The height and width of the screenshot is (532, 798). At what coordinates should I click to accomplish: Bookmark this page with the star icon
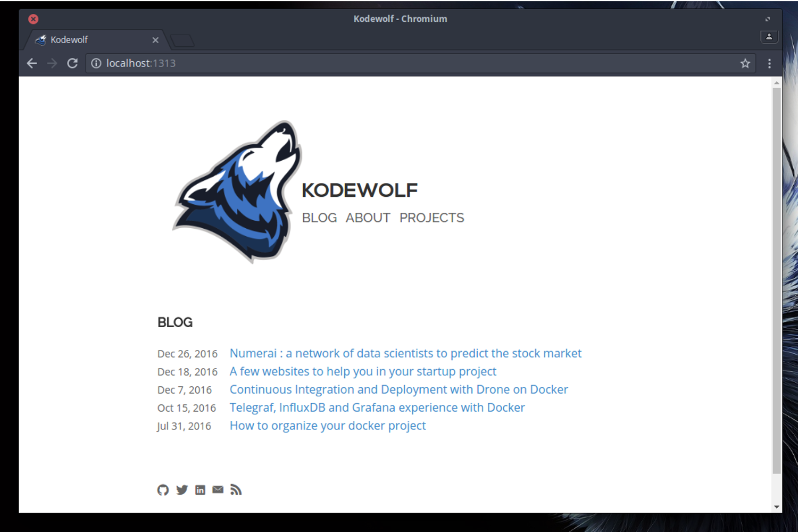tap(745, 63)
